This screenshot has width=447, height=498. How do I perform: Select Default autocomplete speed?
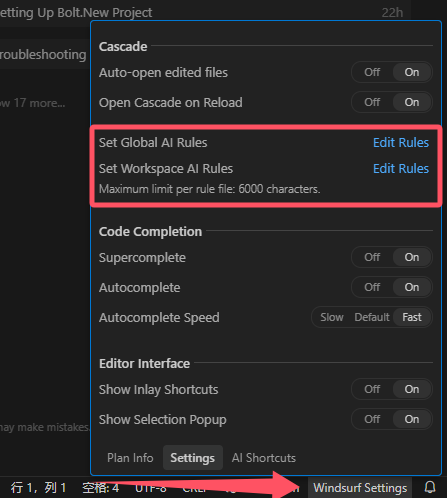[372, 317]
